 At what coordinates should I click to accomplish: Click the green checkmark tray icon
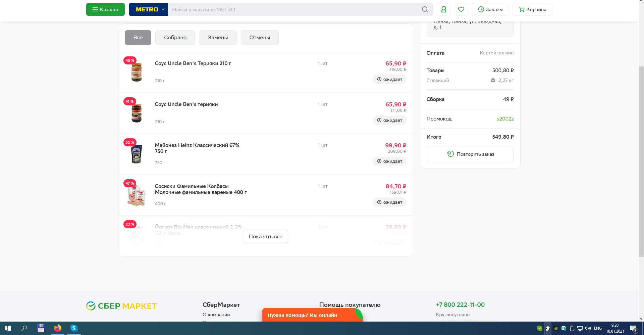(x=540, y=328)
